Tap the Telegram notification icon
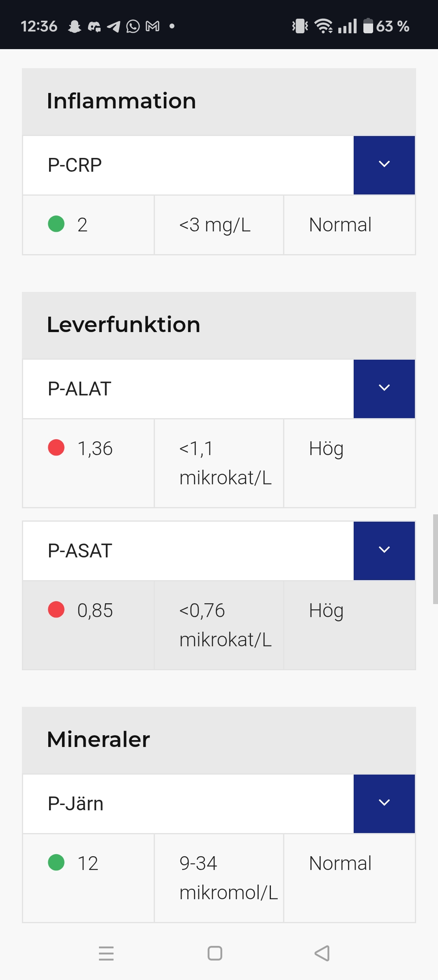The width and height of the screenshot is (438, 980). coord(114,26)
